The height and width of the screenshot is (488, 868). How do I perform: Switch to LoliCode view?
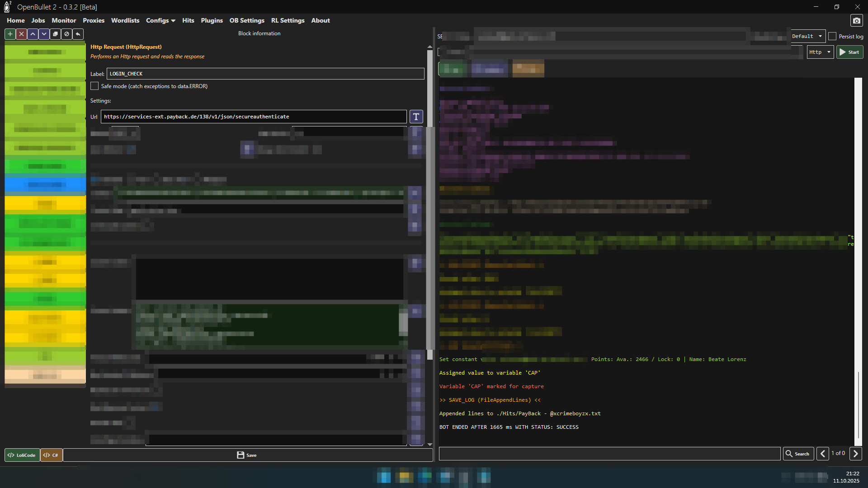22,455
